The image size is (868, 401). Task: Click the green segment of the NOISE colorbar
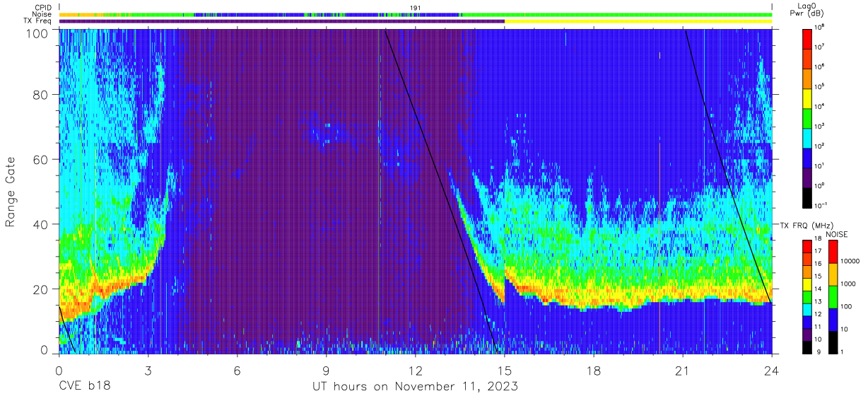pos(833,296)
